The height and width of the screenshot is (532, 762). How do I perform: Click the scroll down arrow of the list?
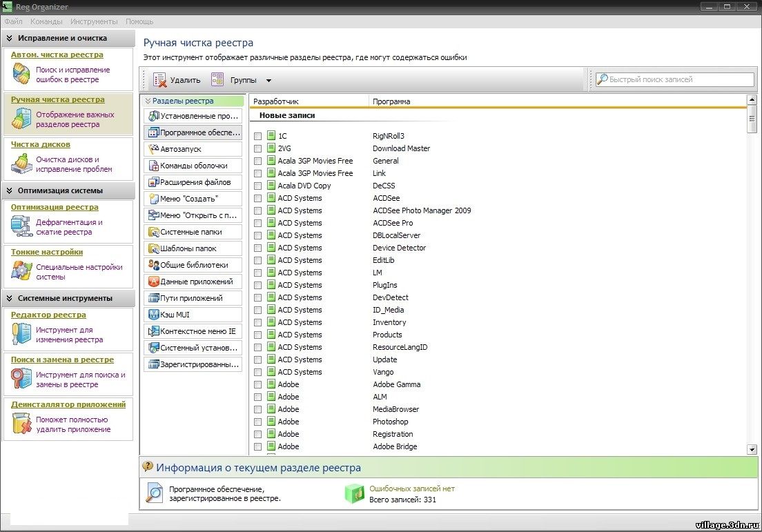(752, 449)
